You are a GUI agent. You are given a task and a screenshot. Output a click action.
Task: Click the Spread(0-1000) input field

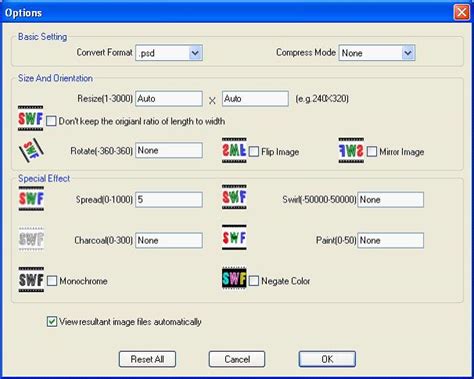coord(169,200)
